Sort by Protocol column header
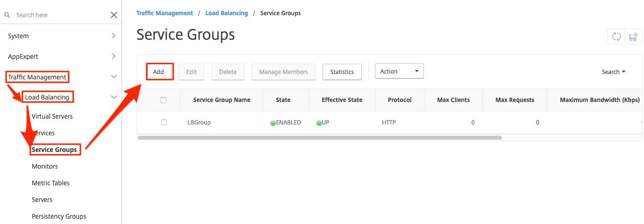644x224 pixels. click(399, 100)
